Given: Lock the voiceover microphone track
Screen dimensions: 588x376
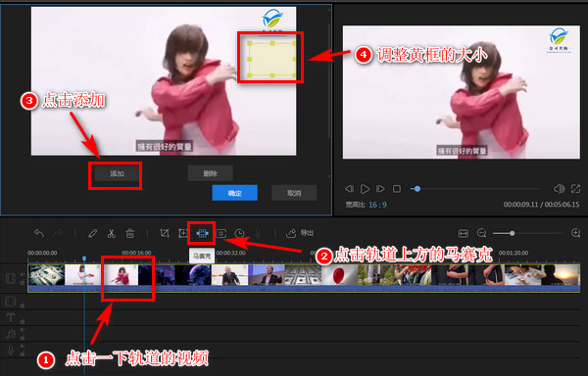Looking at the screenshot, I should click(x=23, y=353).
